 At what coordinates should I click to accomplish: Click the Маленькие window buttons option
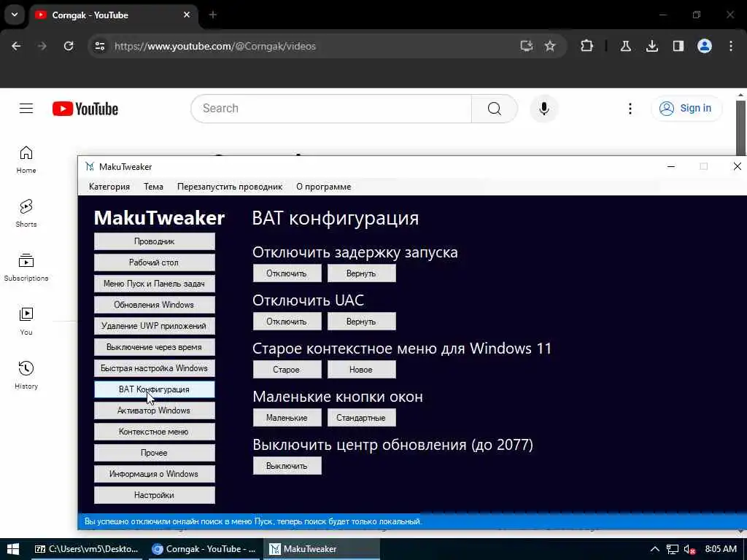pos(287,418)
